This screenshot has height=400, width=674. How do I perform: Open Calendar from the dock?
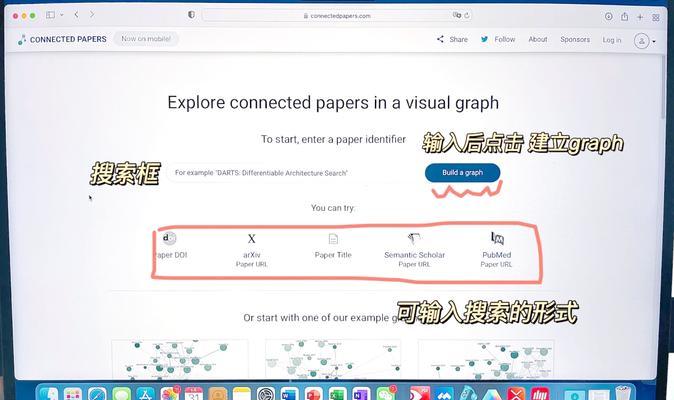pos(194,394)
